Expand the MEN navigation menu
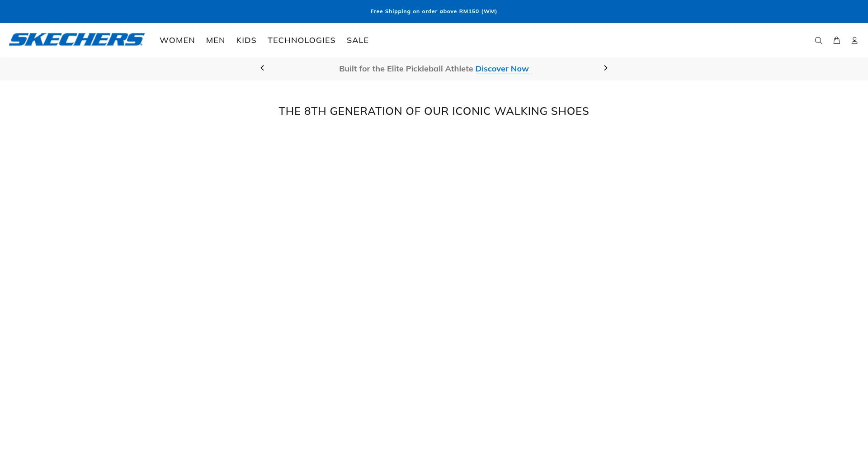868x449 pixels. [215, 40]
